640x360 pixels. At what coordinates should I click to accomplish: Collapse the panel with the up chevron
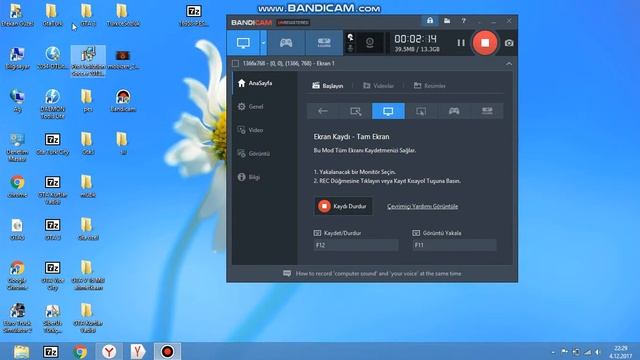(x=509, y=64)
